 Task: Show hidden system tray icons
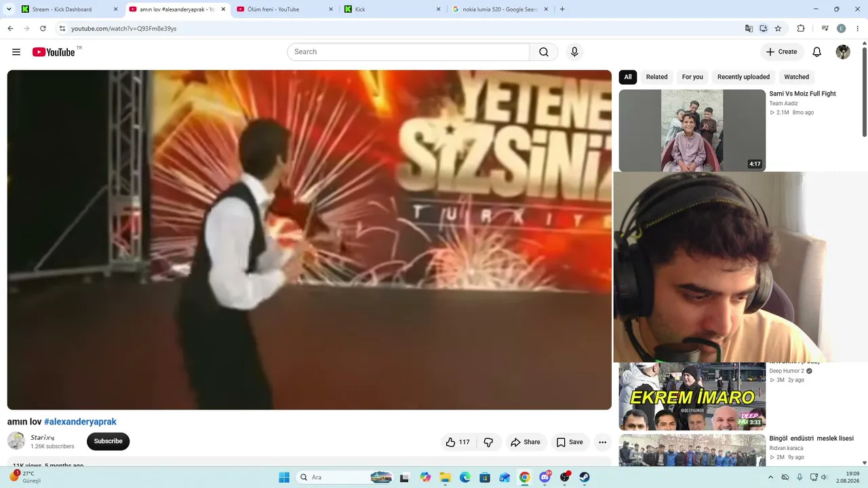click(x=771, y=477)
